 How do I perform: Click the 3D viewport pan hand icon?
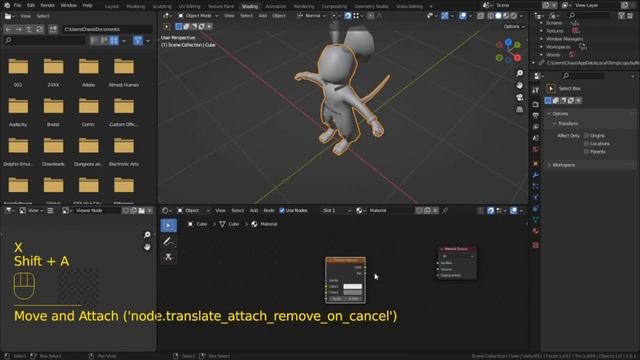tap(519, 85)
